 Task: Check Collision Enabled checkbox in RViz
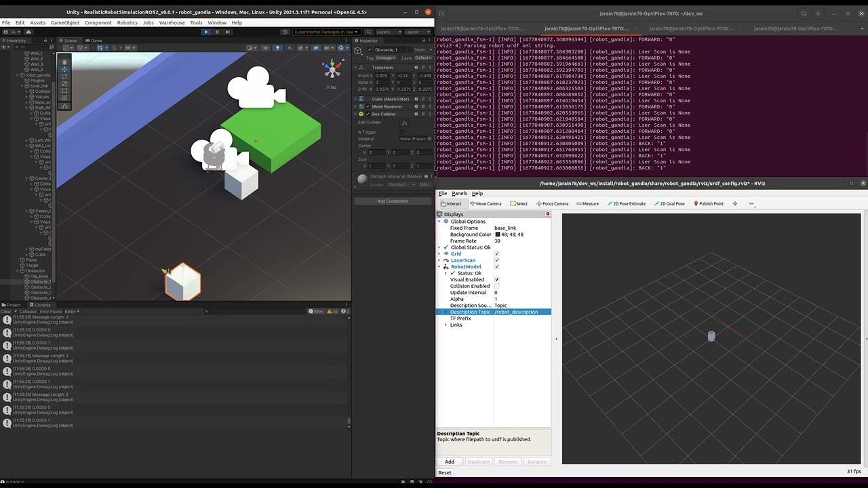click(x=497, y=286)
